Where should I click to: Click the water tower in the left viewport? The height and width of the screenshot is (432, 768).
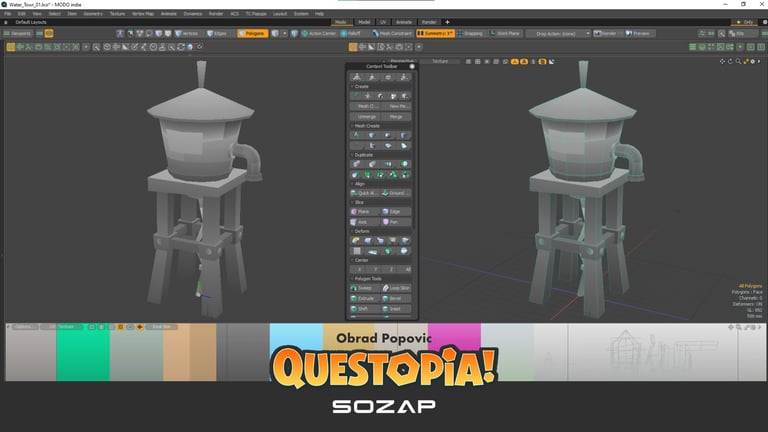203,191
